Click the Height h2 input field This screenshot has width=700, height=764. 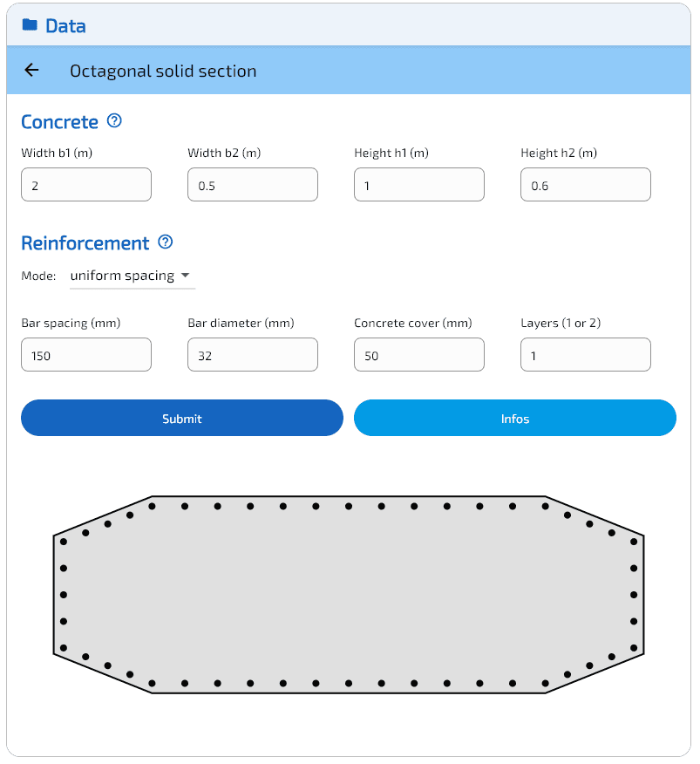click(x=586, y=185)
